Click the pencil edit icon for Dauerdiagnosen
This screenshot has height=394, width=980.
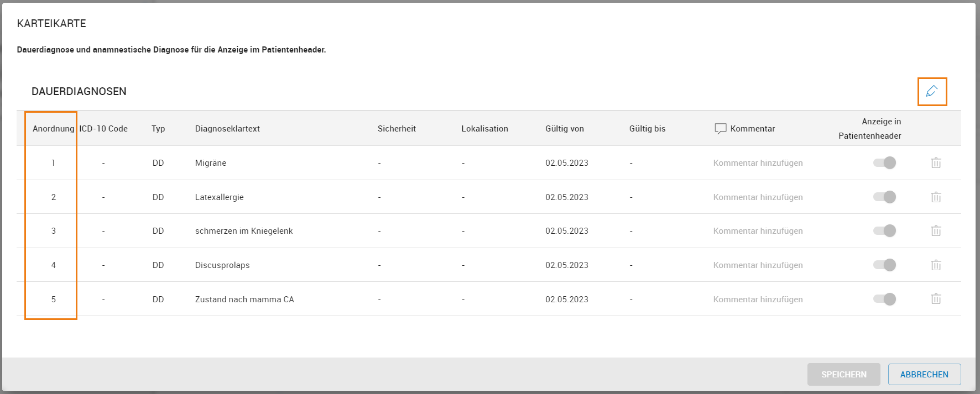(932, 91)
